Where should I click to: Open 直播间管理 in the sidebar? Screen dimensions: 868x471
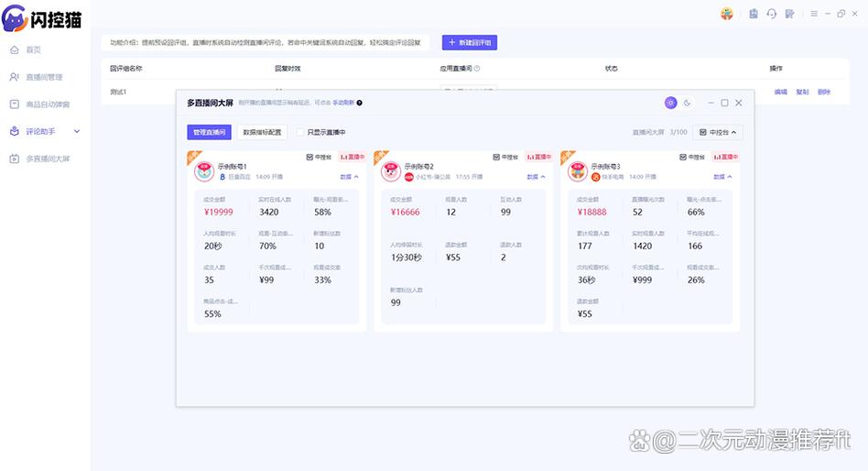coord(44,77)
